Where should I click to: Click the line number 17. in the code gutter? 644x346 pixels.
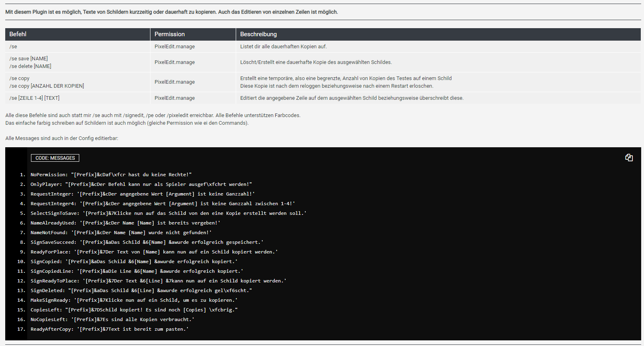point(21,329)
